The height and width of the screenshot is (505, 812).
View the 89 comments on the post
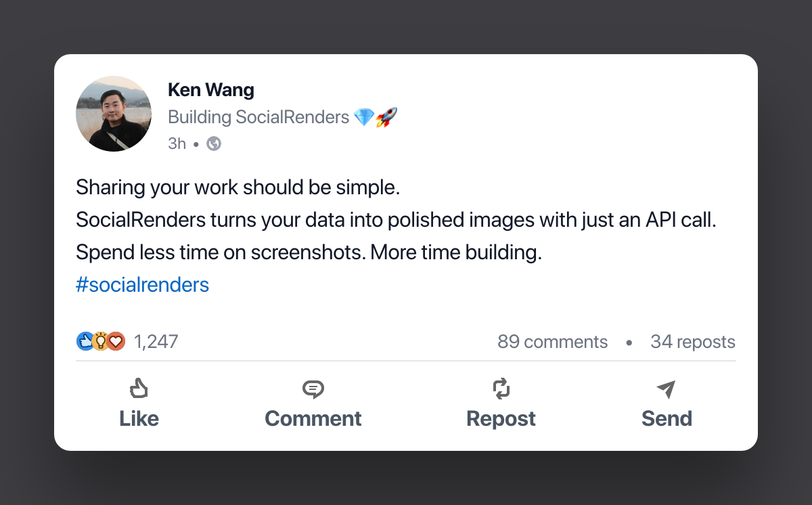point(552,341)
